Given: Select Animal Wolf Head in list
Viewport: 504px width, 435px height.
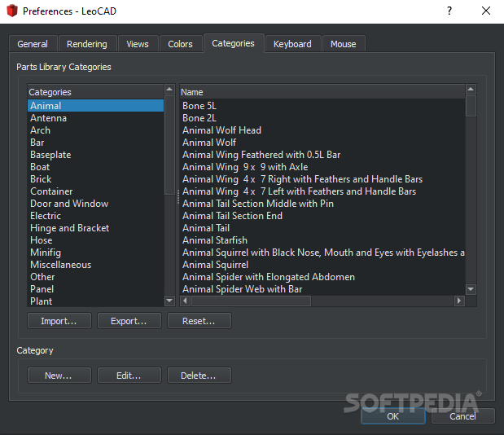Looking at the screenshot, I should [322, 130].
